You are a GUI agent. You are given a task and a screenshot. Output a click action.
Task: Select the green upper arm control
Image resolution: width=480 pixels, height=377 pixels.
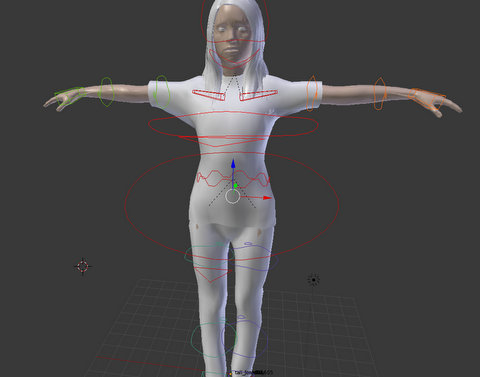(162, 92)
